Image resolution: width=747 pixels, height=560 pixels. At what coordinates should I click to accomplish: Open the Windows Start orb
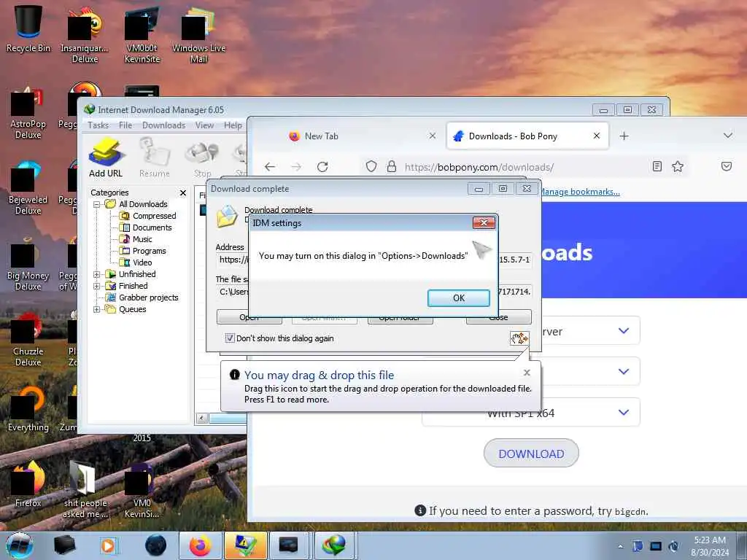[x=20, y=545]
